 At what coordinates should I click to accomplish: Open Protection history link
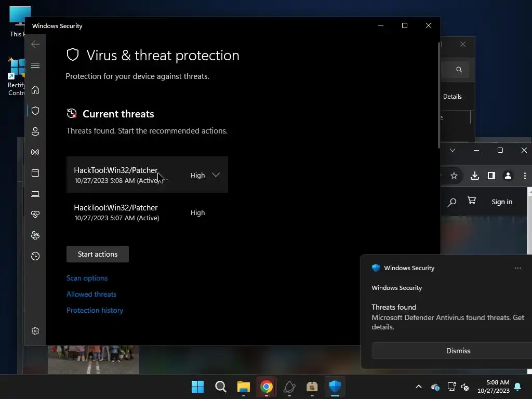pos(95,310)
